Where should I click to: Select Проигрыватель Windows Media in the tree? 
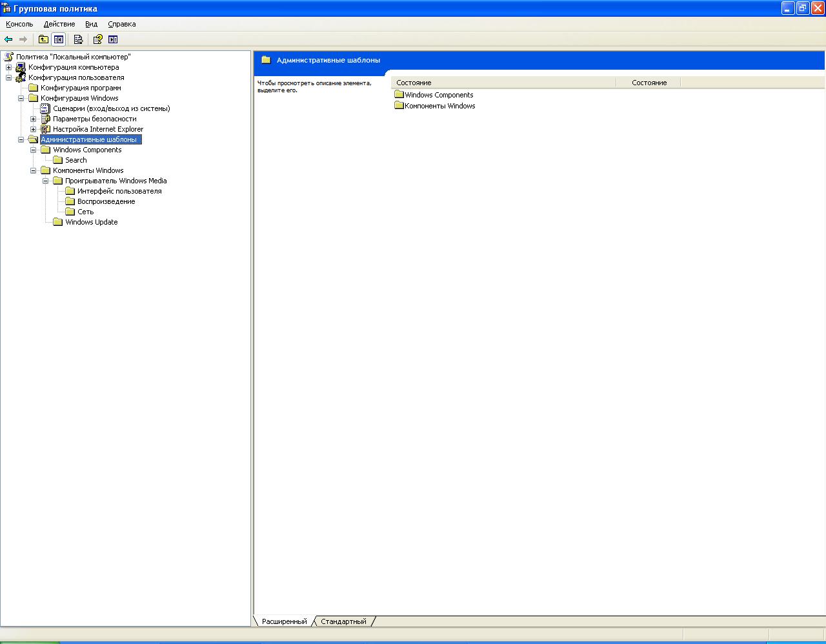point(116,181)
